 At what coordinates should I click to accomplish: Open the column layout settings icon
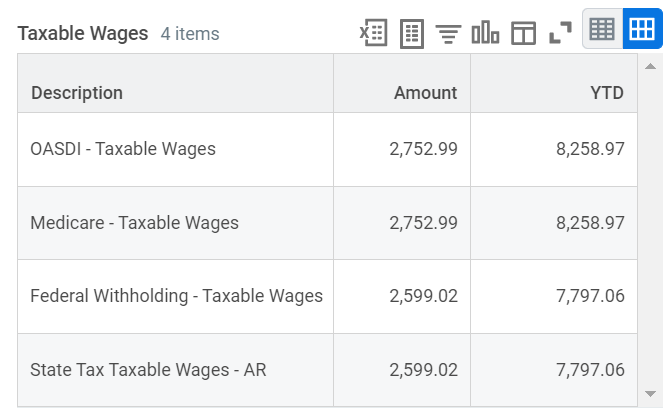point(523,33)
